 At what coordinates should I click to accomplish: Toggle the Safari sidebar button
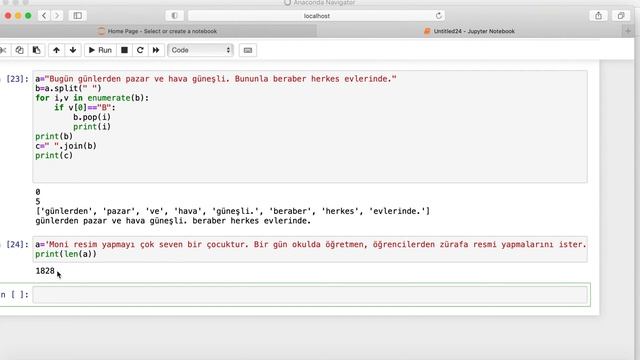[x=78, y=16]
